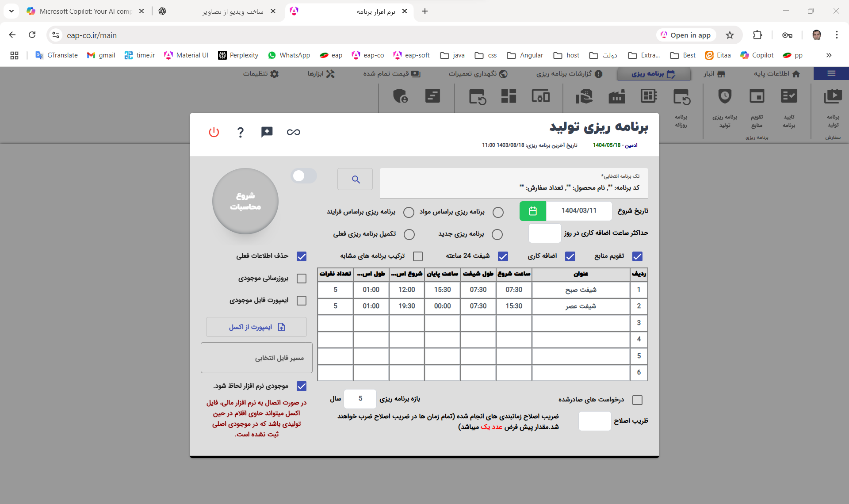The image size is (849, 504).
Task: Open the تنظیمات menu
Action: tap(261, 74)
